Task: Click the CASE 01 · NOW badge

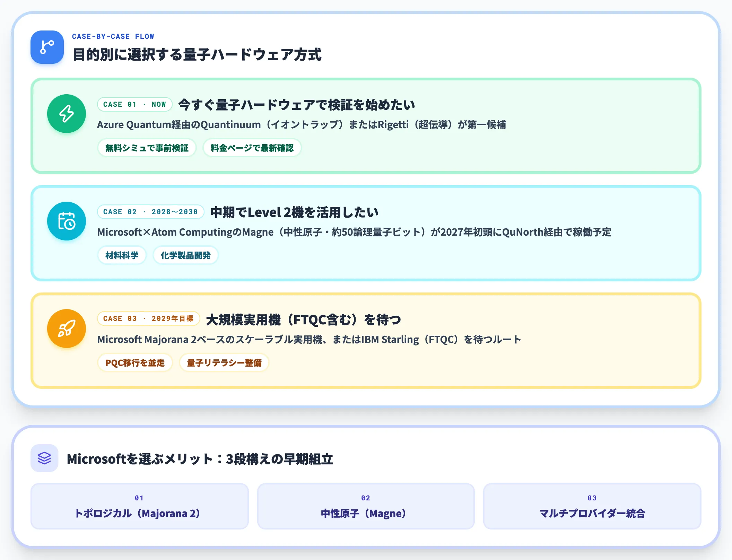Action: (135, 104)
